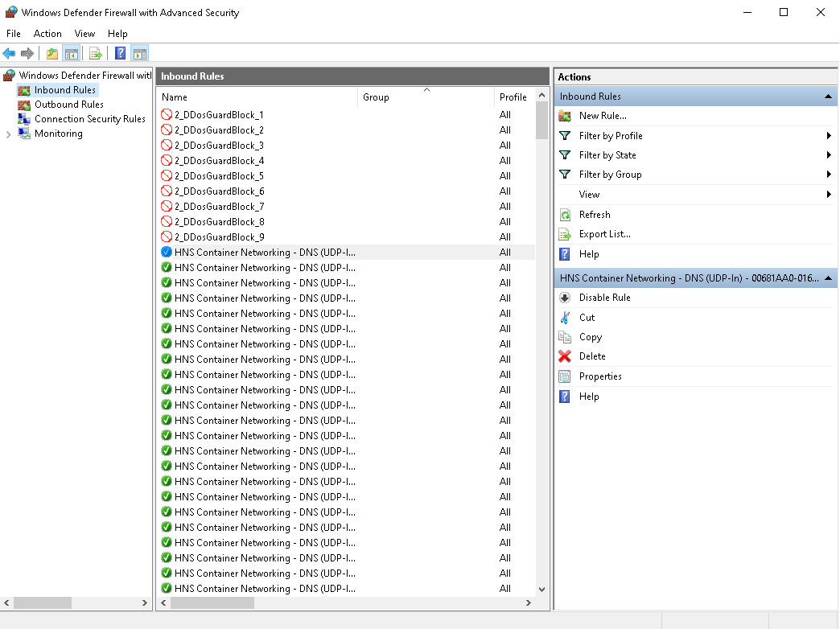Select the 2_DDosGuardBlock_7 rule
Viewport: 840px width, 629px height.
tap(346, 207)
